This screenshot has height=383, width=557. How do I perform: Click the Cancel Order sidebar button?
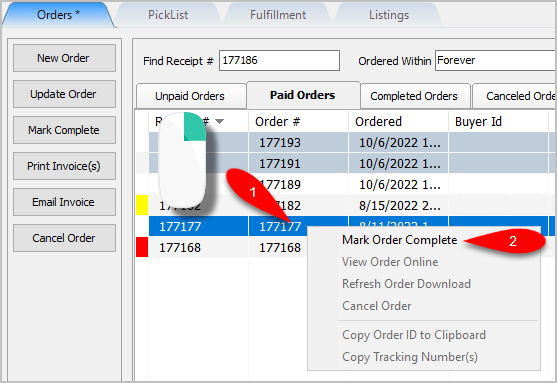tap(64, 238)
